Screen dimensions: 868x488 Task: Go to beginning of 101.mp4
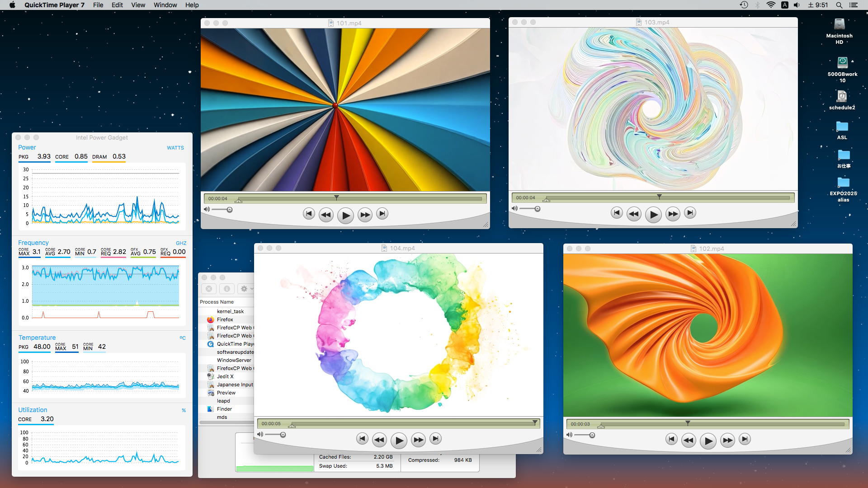tap(309, 214)
